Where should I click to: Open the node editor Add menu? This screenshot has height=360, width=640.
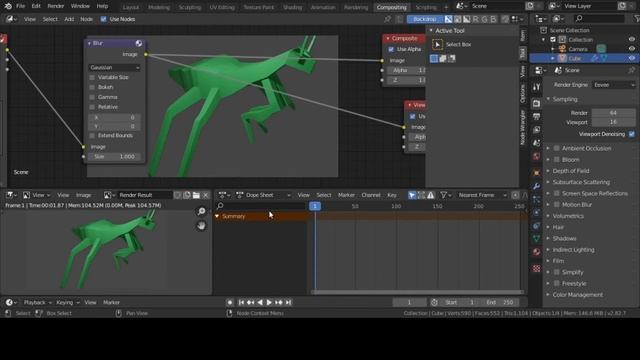click(x=69, y=19)
